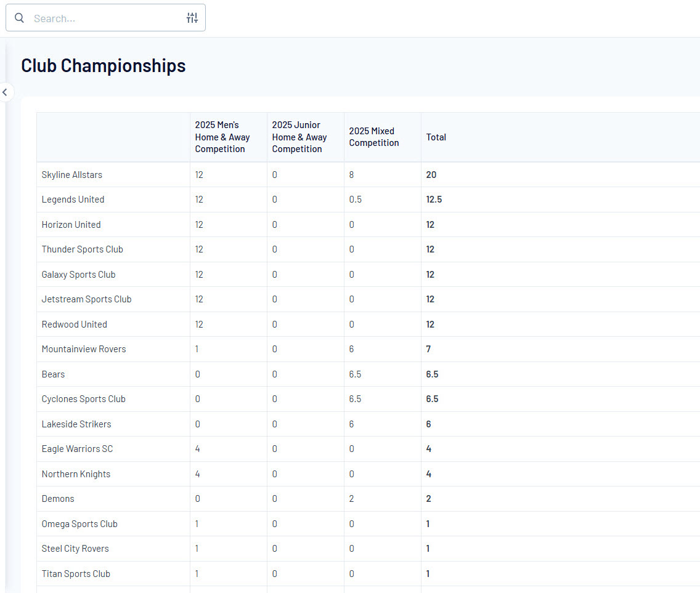
Task: Open Eagle Warriors SC entry
Action: (x=78, y=449)
